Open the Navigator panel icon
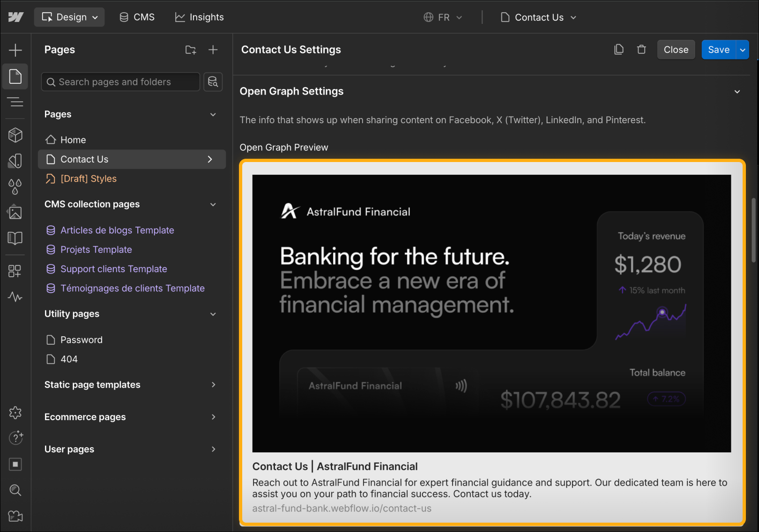 (15, 102)
